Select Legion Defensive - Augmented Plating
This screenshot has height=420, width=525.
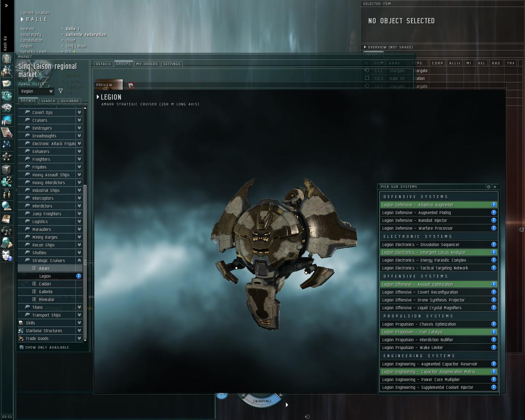(x=438, y=212)
